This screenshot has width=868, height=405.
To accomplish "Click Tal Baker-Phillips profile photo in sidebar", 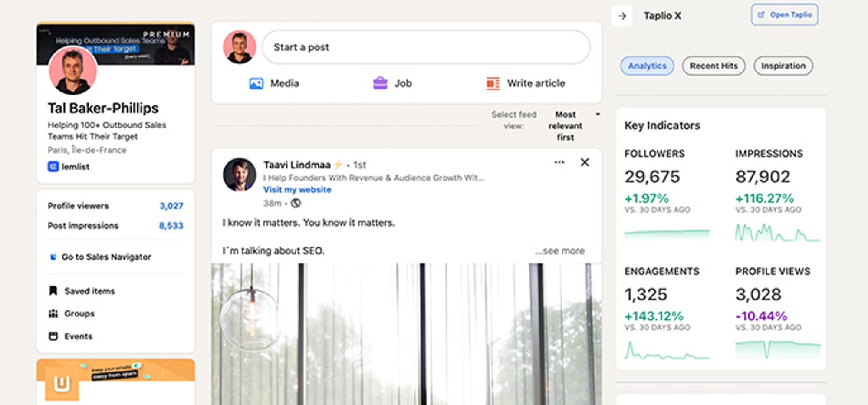I will (x=73, y=70).
